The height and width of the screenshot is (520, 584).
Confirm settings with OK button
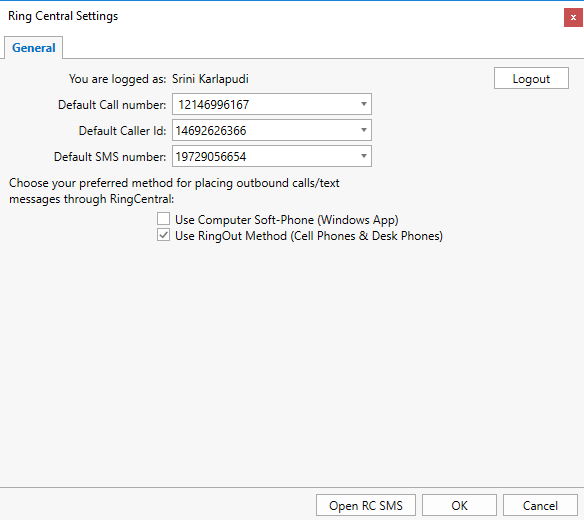point(459,505)
